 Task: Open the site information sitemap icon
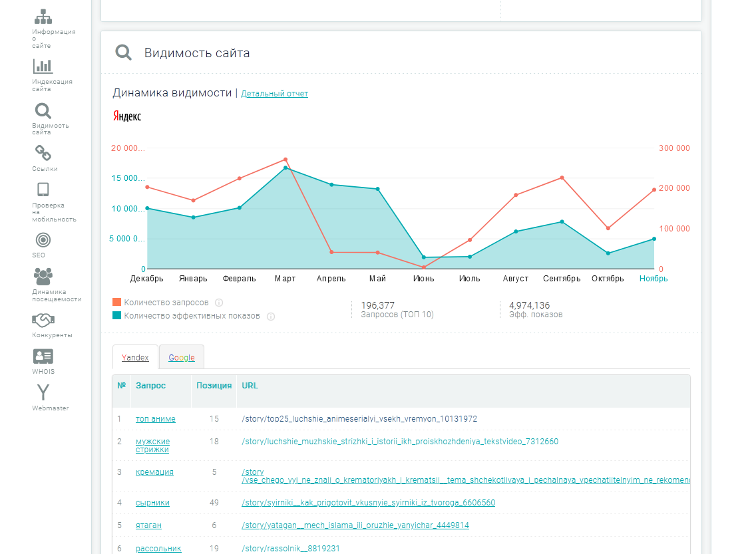43,17
